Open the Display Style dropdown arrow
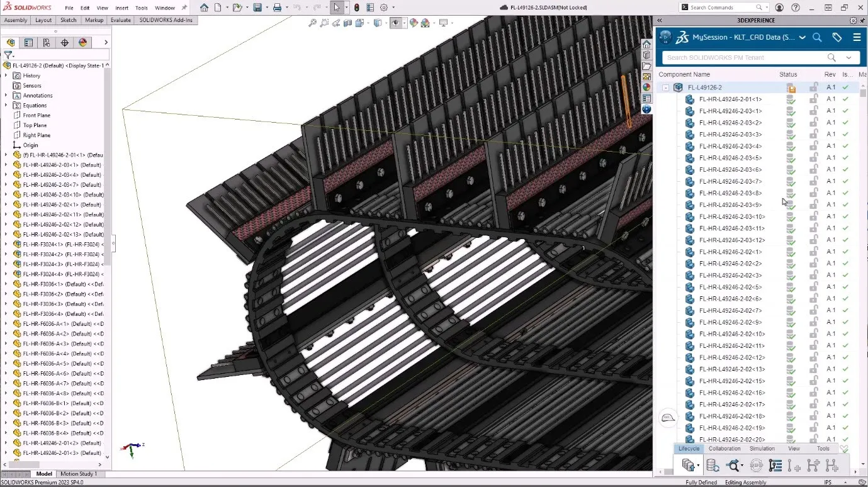Viewport: 868px width, 487px height. pyautogui.click(x=386, y=23)
